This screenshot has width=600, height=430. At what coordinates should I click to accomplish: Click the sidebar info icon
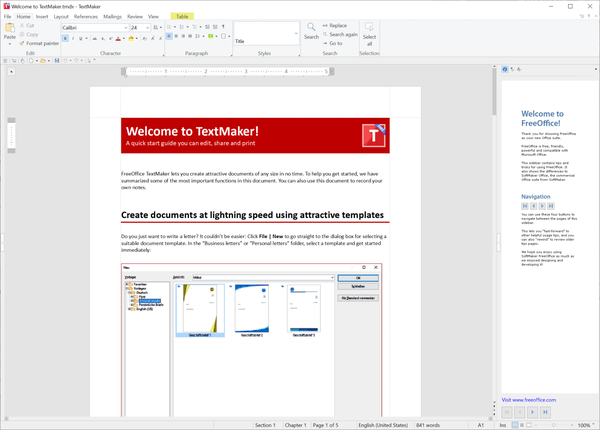click(506, 70)
